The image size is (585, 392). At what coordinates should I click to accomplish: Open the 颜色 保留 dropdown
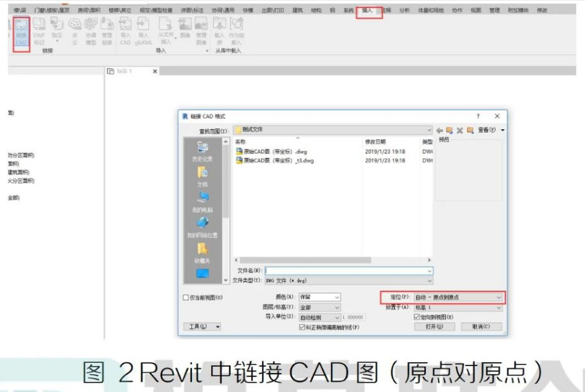coord(319,297)
